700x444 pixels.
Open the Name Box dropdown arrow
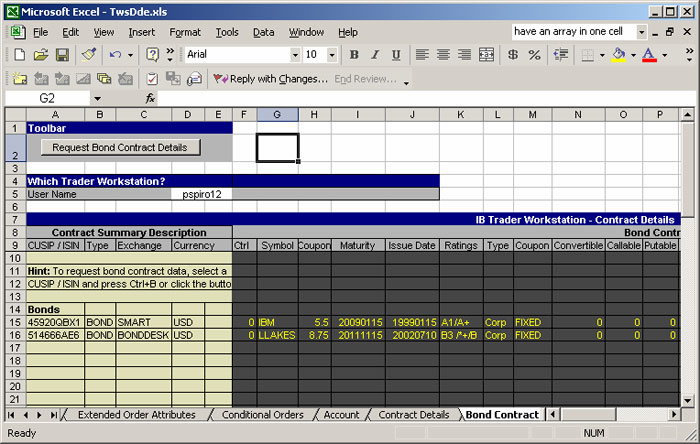click(x=97, y=99)
